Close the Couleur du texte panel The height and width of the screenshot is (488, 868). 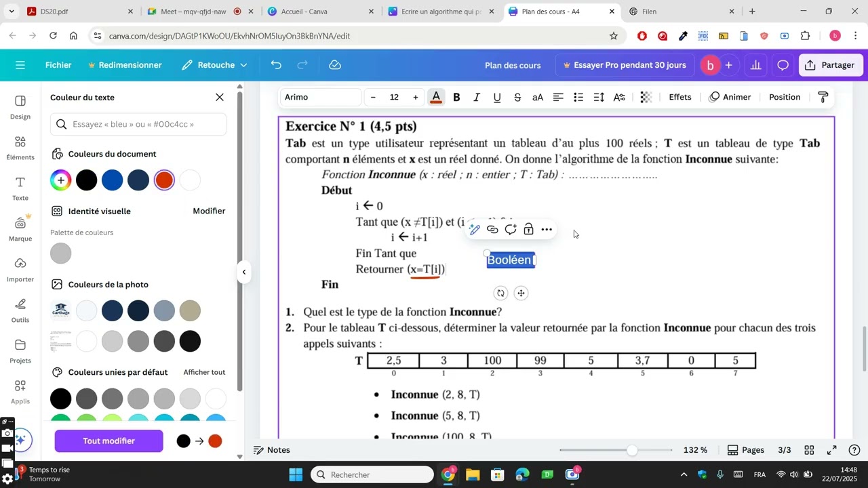click(x=220, y=98)
